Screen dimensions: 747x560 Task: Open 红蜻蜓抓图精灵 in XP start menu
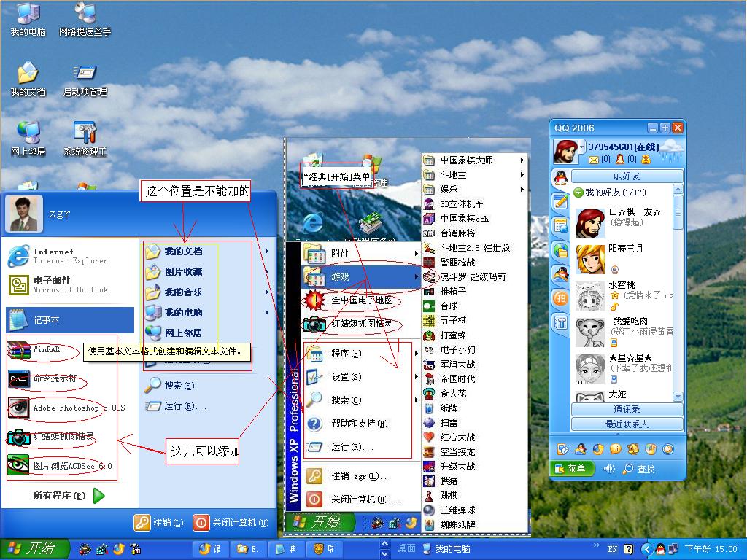(52, 437)
